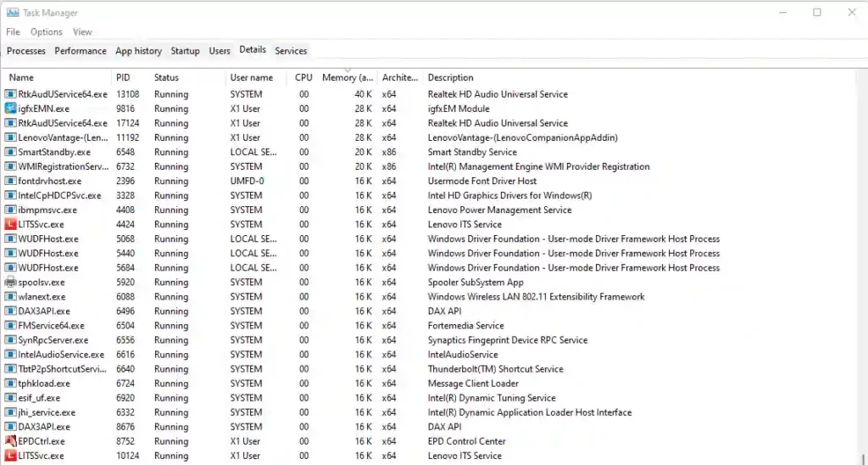Select the spoolsv.exe printer icon
Screen dimensions: 868x465
click(10, 282)
